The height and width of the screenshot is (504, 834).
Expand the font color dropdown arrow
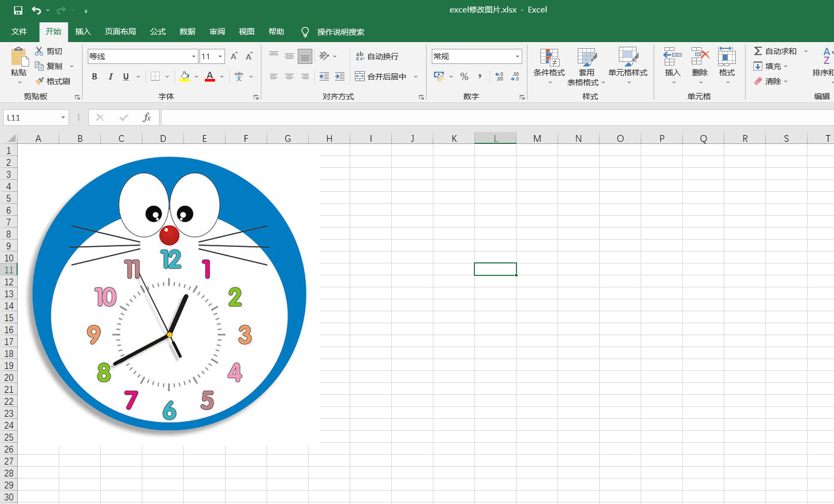pos(222,76)
